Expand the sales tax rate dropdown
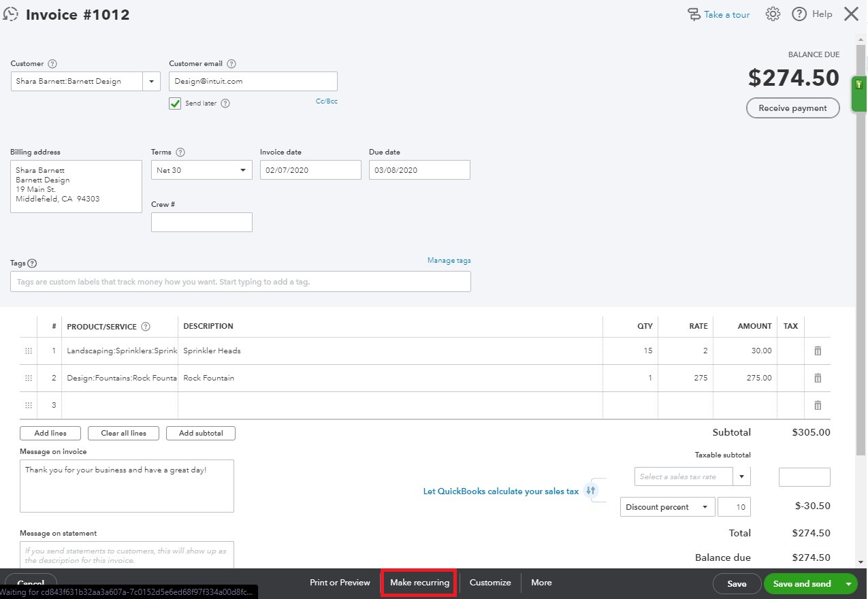This screenshot has height=599, width=868. [741, 476]
